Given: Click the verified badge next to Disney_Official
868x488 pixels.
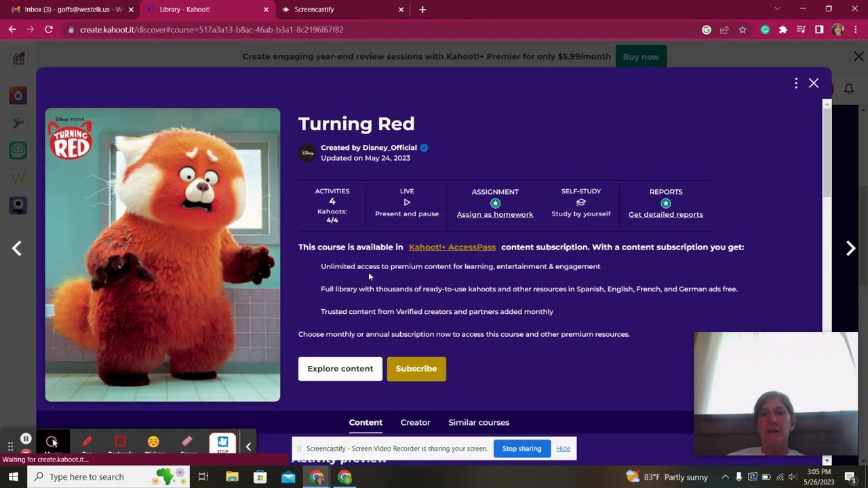Looking at the screenshot, I should (424, 148).
